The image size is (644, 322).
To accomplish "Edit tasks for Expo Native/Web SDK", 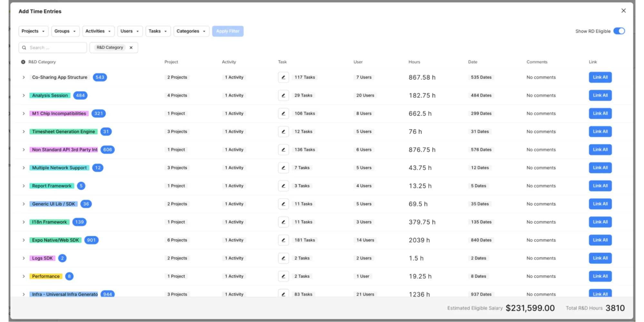I will [x=284, y=240].
